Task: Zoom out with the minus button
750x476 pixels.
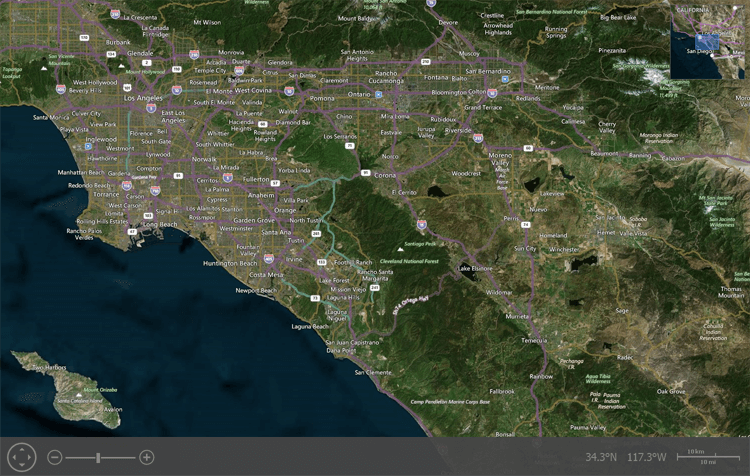Action: (55, 457)
